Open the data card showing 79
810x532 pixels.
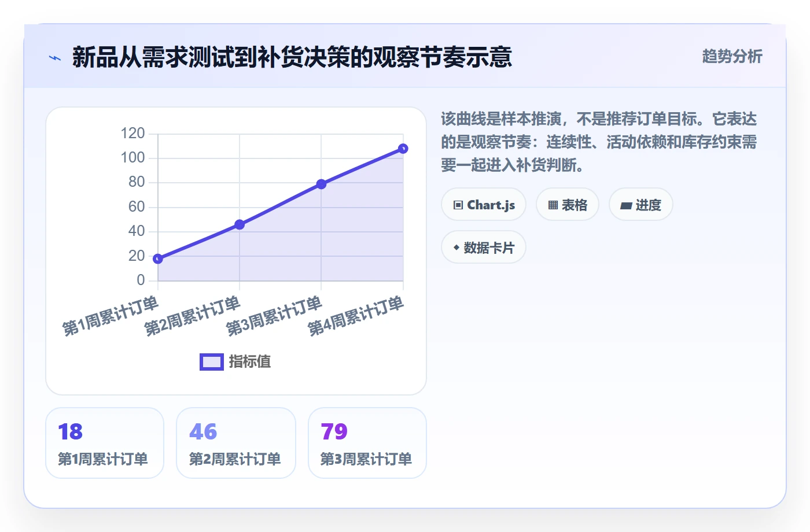367,443
